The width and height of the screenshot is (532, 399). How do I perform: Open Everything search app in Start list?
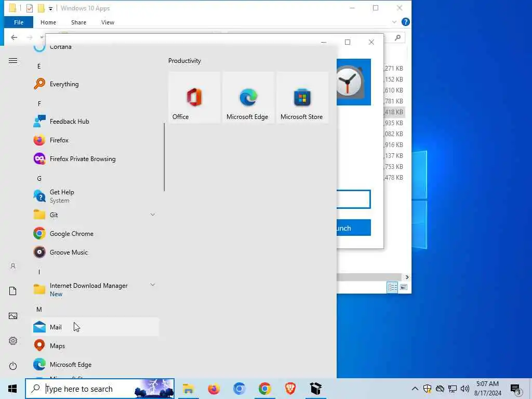(95, 84)
